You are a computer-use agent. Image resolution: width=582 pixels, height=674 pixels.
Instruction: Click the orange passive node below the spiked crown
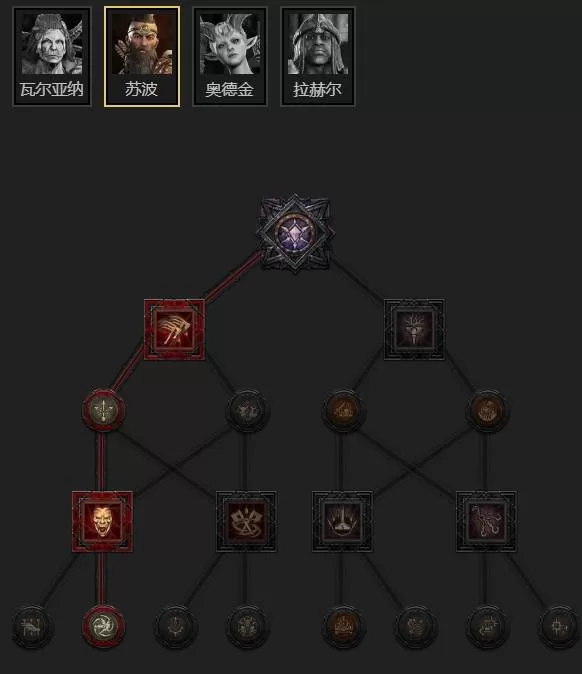coord(343,628)
